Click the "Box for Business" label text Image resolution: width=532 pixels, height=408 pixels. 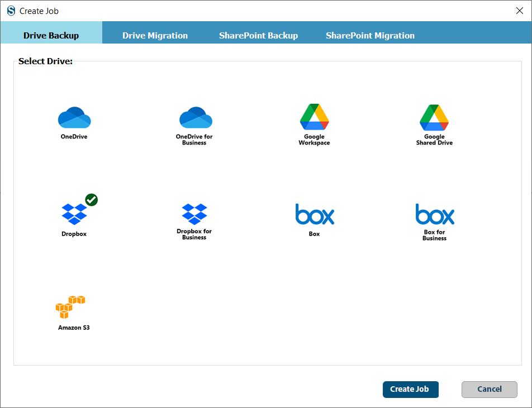point(434,235)
